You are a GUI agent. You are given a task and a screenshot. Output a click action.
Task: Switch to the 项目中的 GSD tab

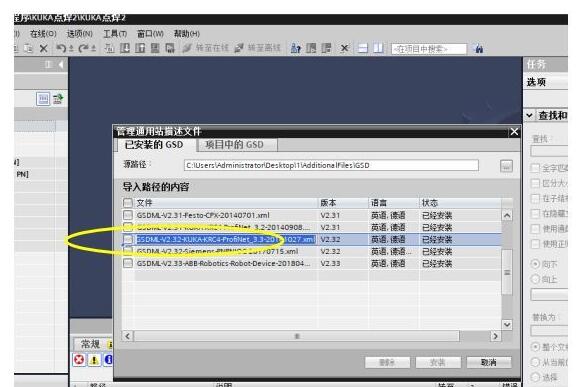tap(234, 145)
